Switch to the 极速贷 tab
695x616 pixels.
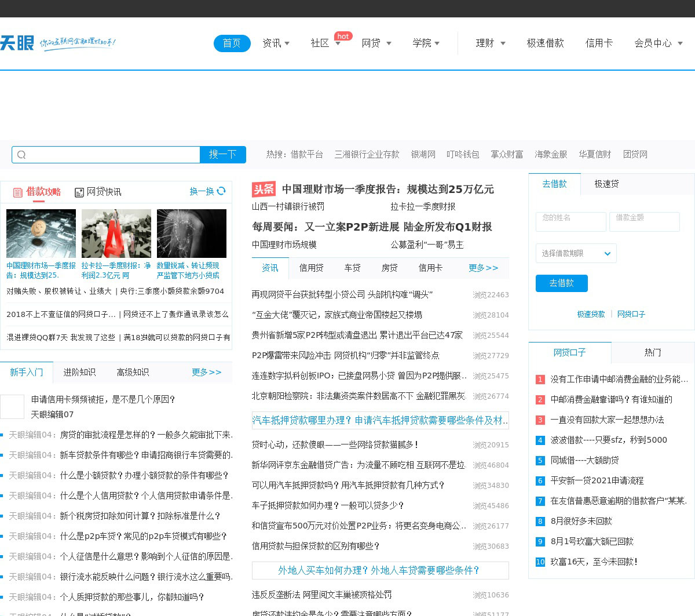606,184
